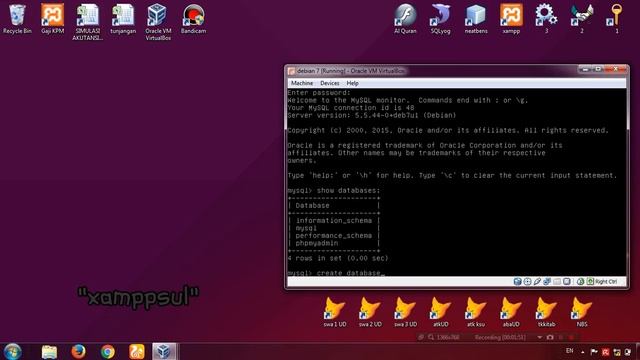
Task: Click the hard disk indicator in VirtualBox status bar
Action: [x=518, y=282]
